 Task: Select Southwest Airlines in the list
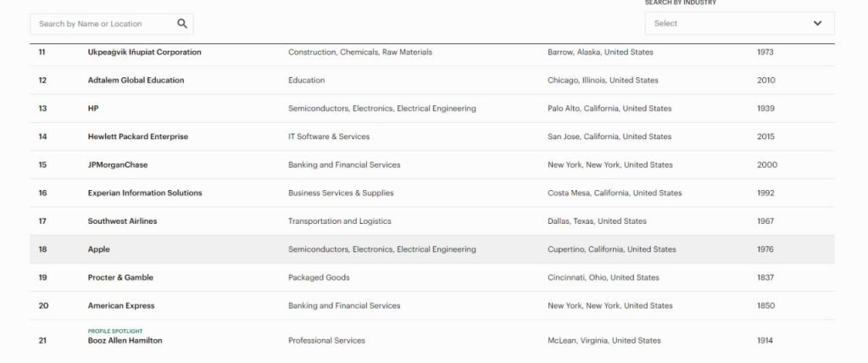(x=122, y=221)
